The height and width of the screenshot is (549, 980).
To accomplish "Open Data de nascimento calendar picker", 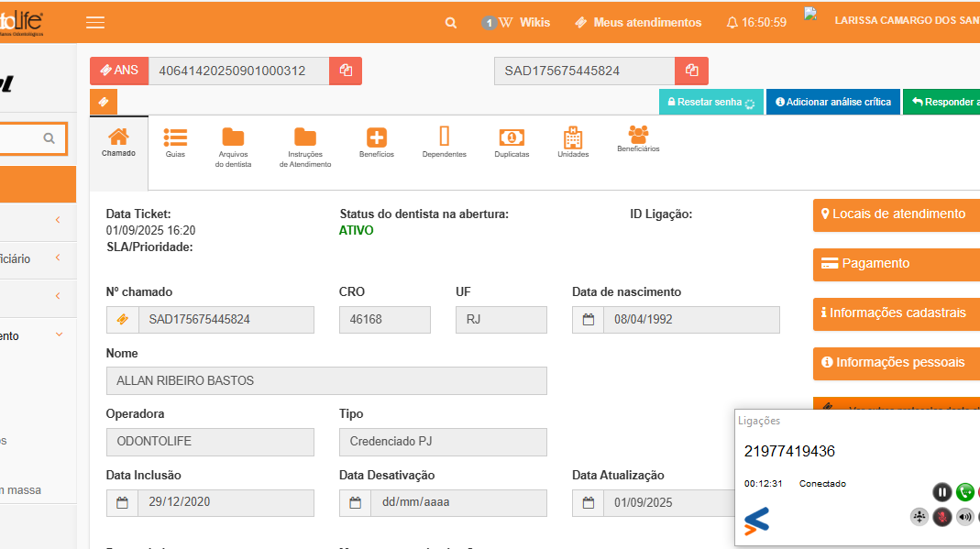I will point(588,320).
